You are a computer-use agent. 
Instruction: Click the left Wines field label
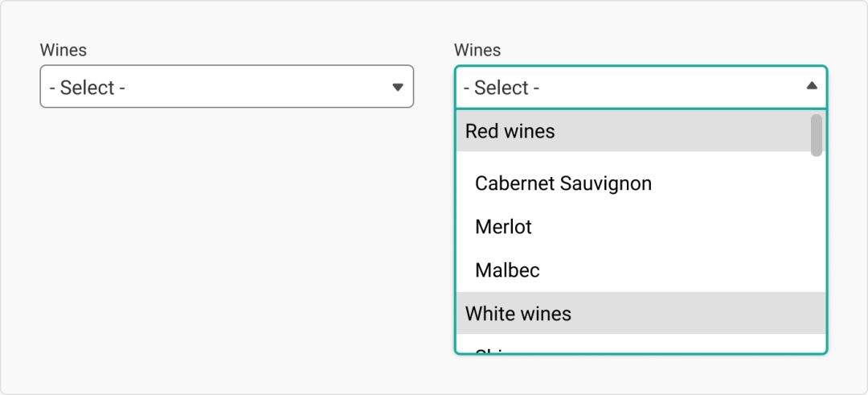63,50
